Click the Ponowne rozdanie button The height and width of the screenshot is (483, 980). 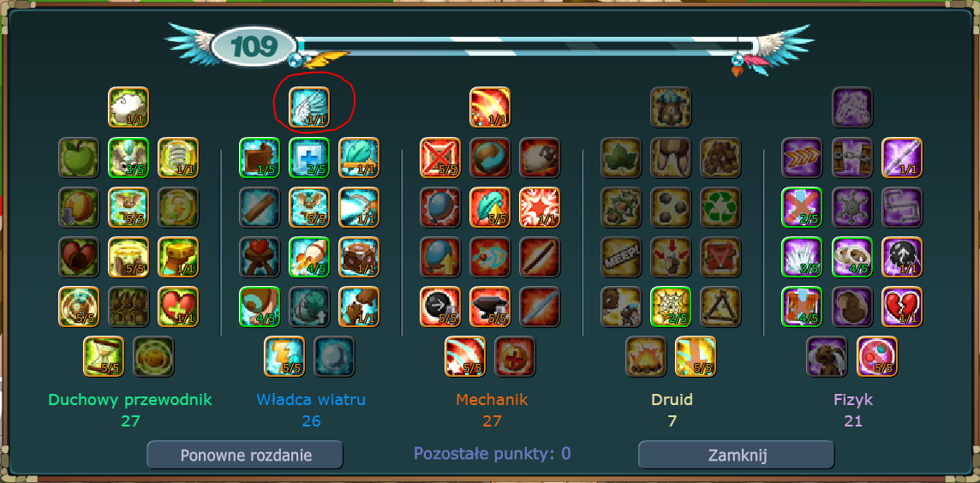click(x=245, y=454)
